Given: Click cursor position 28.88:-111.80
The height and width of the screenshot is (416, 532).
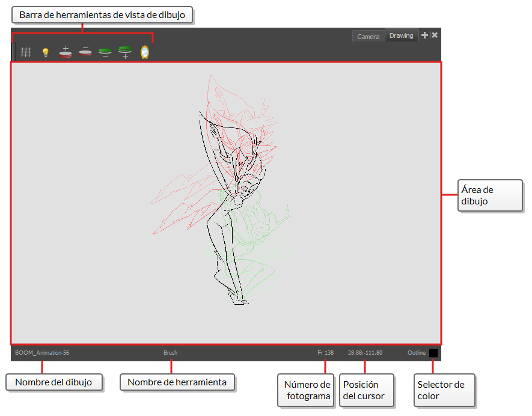Looking at the screenshot, I should (x=365, y=353).
